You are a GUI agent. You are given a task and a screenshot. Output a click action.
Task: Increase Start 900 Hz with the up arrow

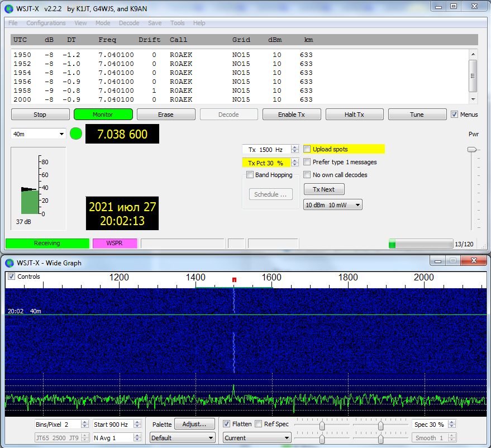(137, 422)
